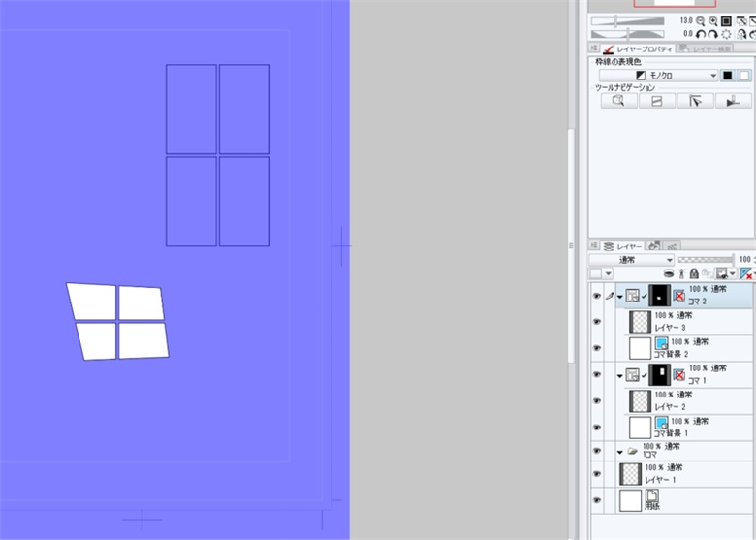Click the ruler disabled icon on コマ 1
The height and width of the screenshot is (540, 756).
pyautogui.click(x=678, y=374)
